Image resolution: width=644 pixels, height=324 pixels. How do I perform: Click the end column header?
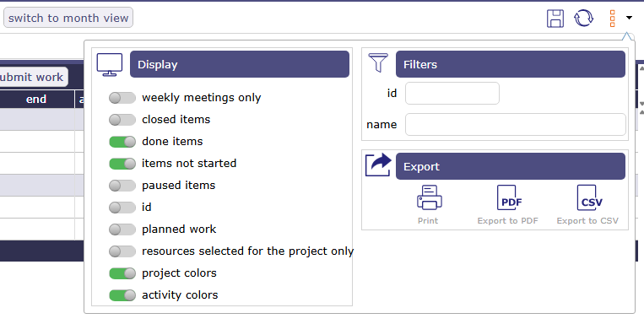coord(36,100)
